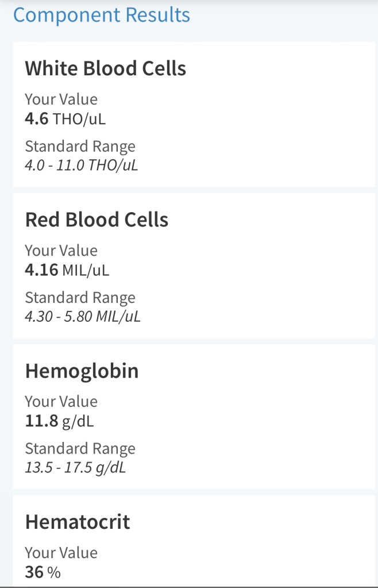Open the Hemoglobin title
The height and width of the screenshot is (588, 378).
click(82, 371)
